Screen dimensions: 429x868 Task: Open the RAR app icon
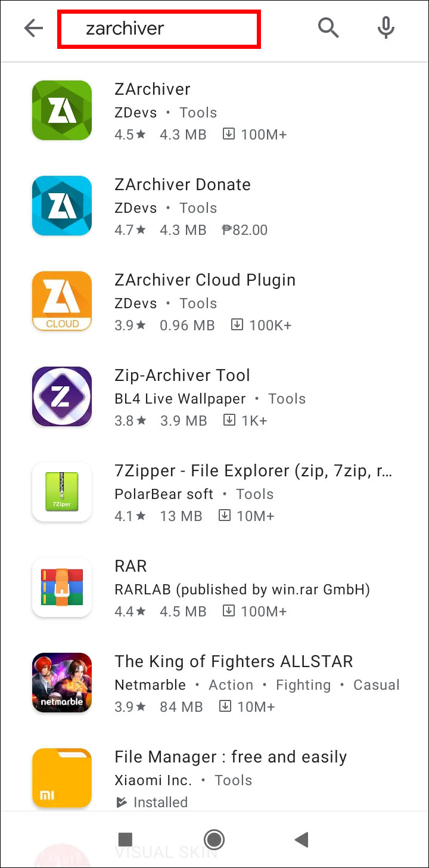tap(62, 587)
